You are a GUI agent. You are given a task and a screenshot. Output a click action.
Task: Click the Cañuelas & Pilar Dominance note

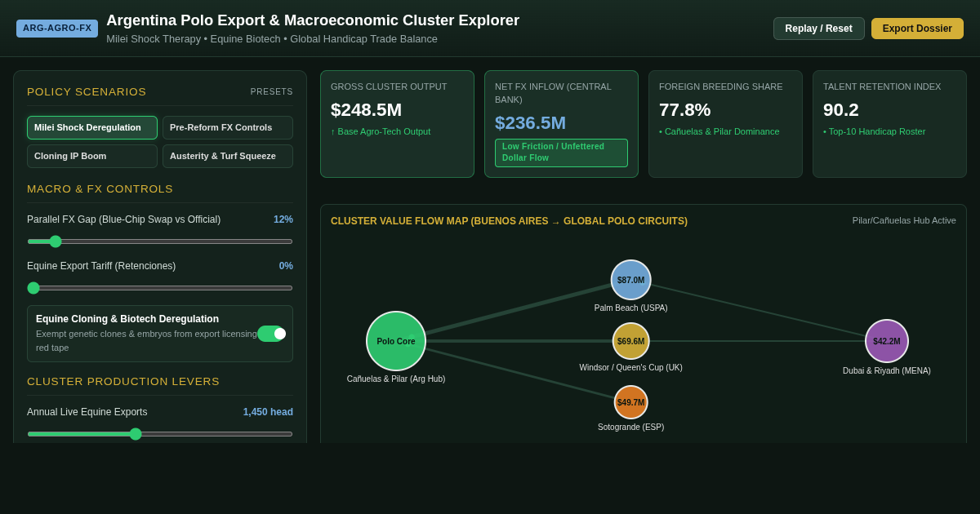pos(719,131)
